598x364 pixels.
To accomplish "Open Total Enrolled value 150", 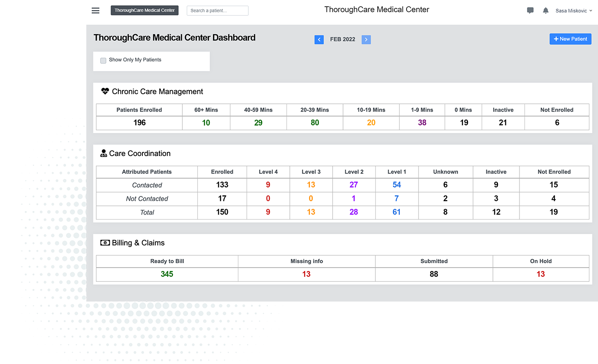I will (x=222, y=212).
